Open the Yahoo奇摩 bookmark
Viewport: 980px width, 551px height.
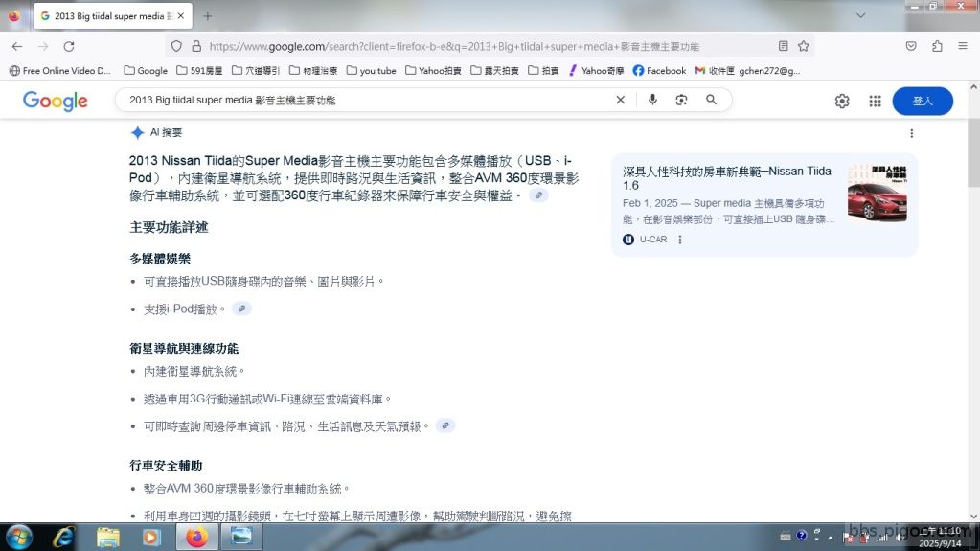click(596, 71)
